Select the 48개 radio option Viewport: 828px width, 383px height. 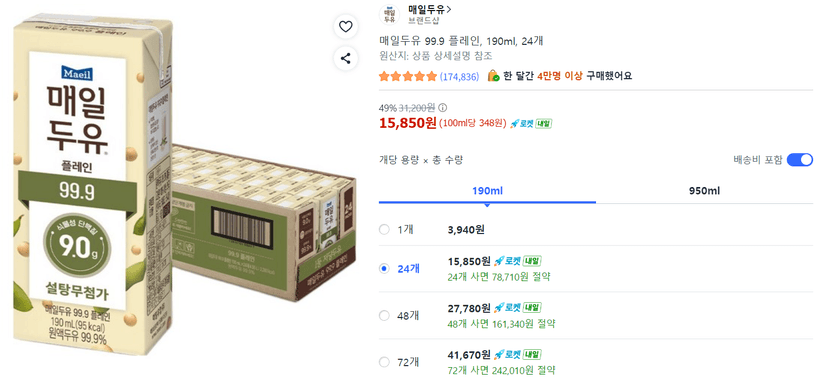tap(384, 316)
